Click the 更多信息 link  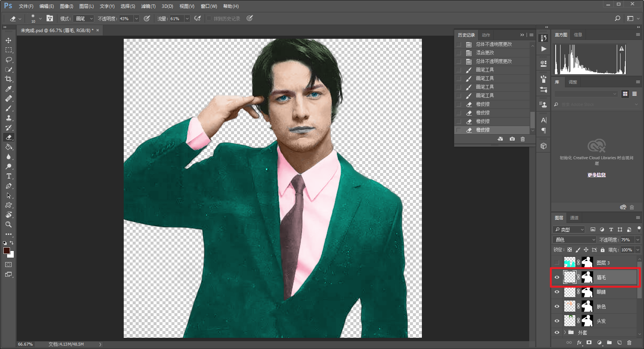(597, 175)
